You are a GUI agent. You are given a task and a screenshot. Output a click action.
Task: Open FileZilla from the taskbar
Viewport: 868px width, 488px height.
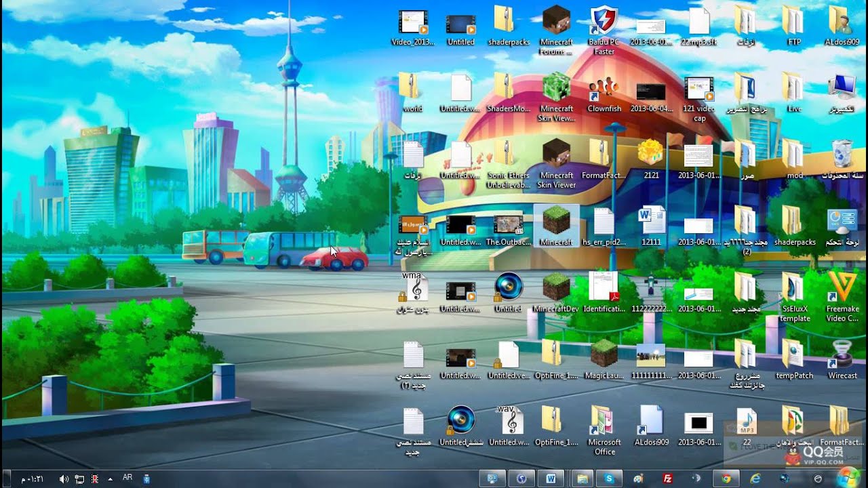pos(668,479)
